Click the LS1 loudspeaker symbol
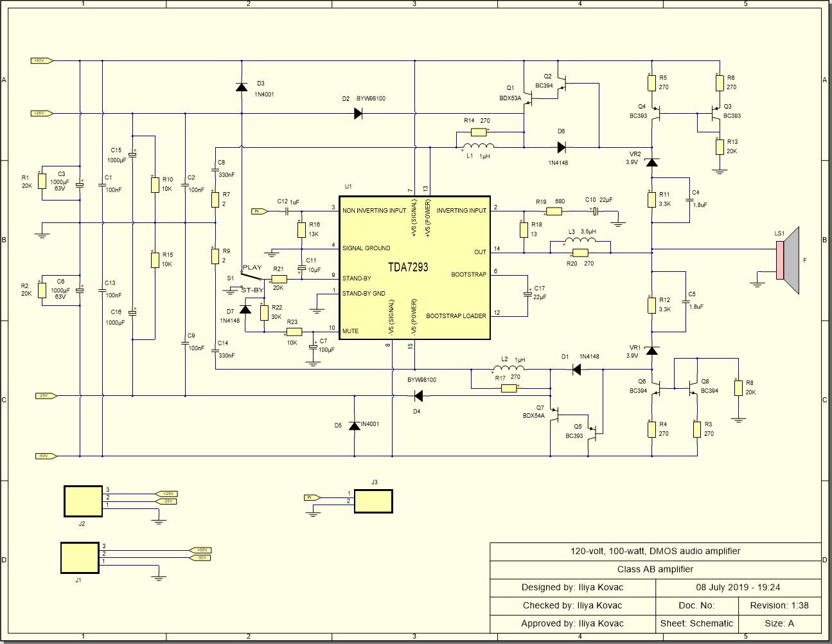 [x=788, y=260]
